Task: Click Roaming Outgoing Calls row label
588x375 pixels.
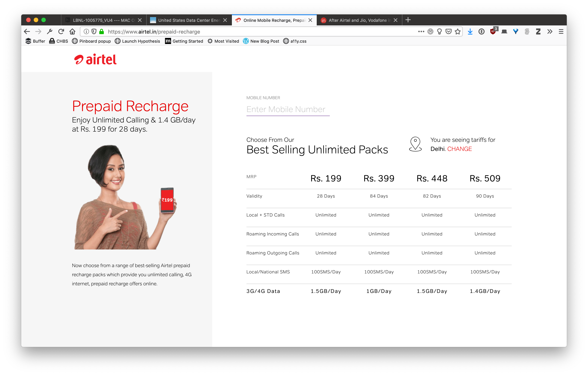Action: click(x=273, y=253)
